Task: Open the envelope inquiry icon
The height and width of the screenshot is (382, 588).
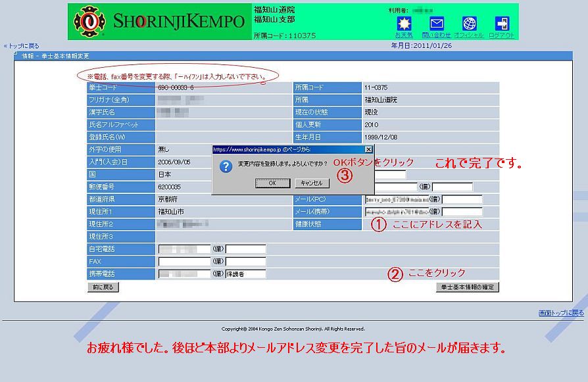Action: pos(437,23)
